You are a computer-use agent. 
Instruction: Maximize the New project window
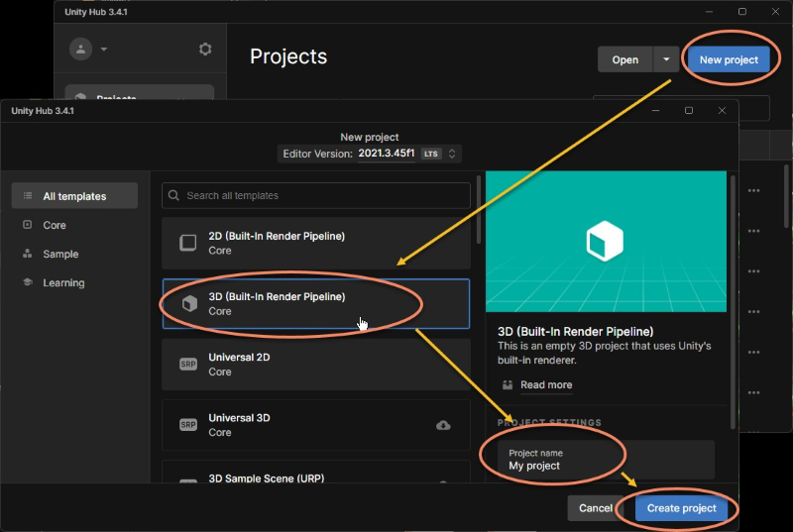point(689,110)
